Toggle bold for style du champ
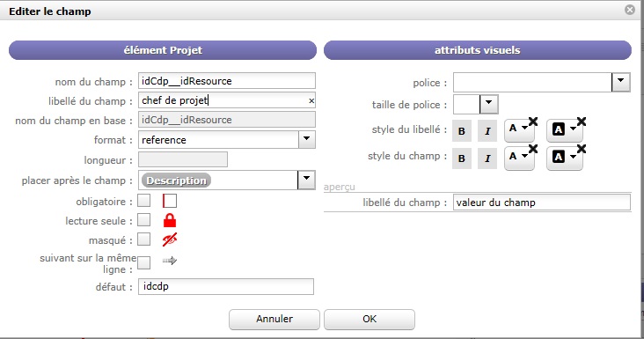Image resolution: width=644 pixels, height=339 pixels. pos(462,158)
